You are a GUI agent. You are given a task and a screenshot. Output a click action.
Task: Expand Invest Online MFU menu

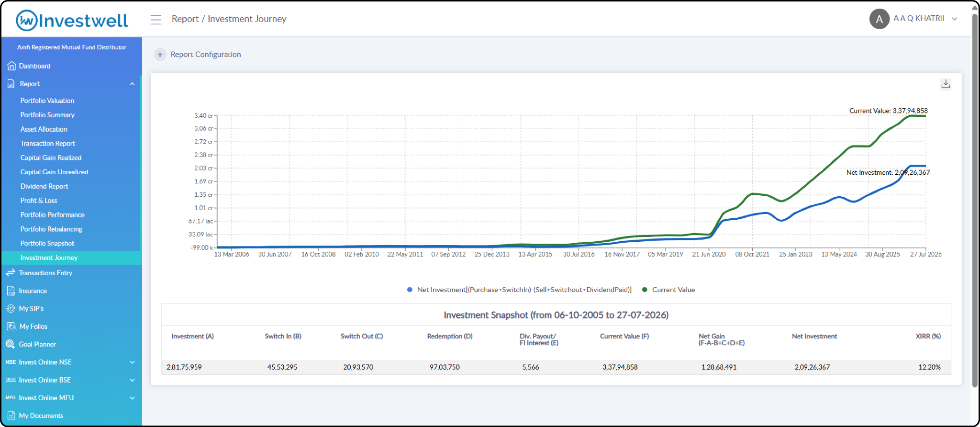(132, 398)
